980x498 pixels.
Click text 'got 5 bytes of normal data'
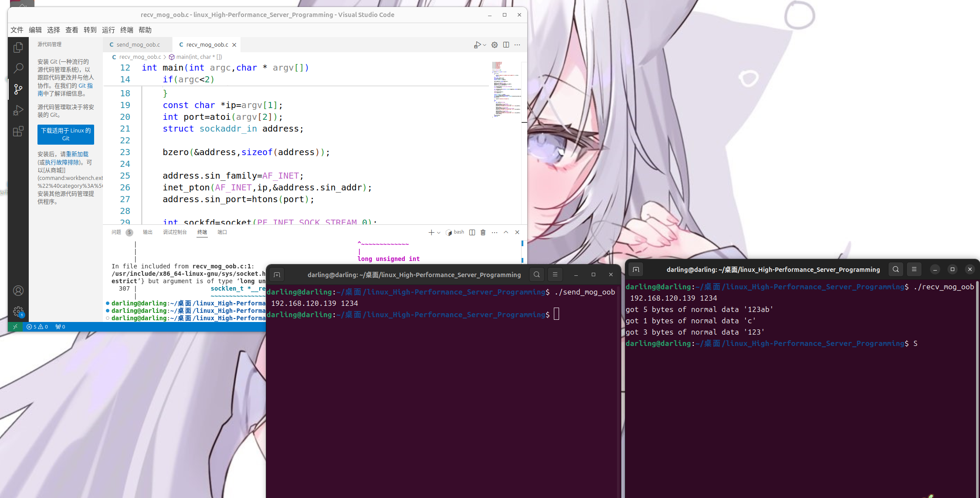click(682, 309)
